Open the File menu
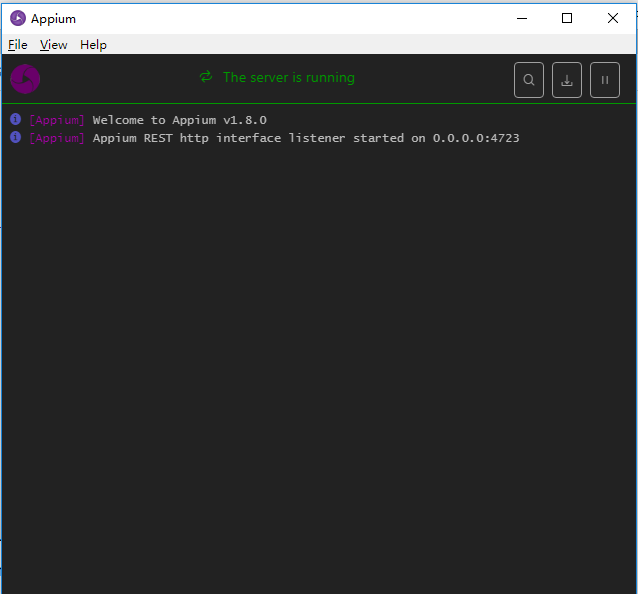The width and height of the screenshot is (638, 594). (17, 45)
